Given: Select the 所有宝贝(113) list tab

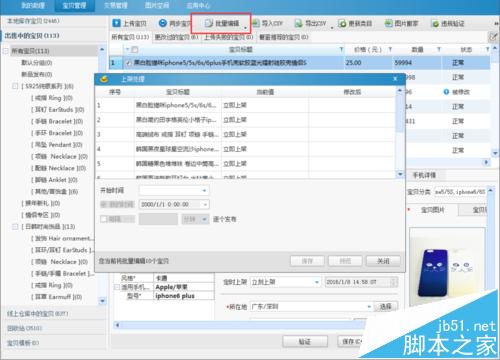Looking at the screenshot, I should 130,37.
